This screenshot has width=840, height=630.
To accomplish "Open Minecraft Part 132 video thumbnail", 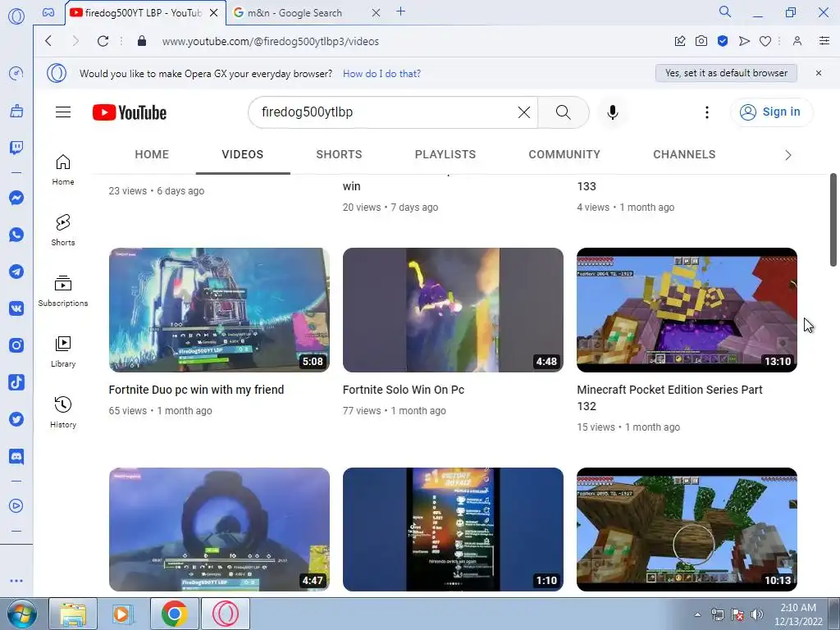I will pos(687,309).
